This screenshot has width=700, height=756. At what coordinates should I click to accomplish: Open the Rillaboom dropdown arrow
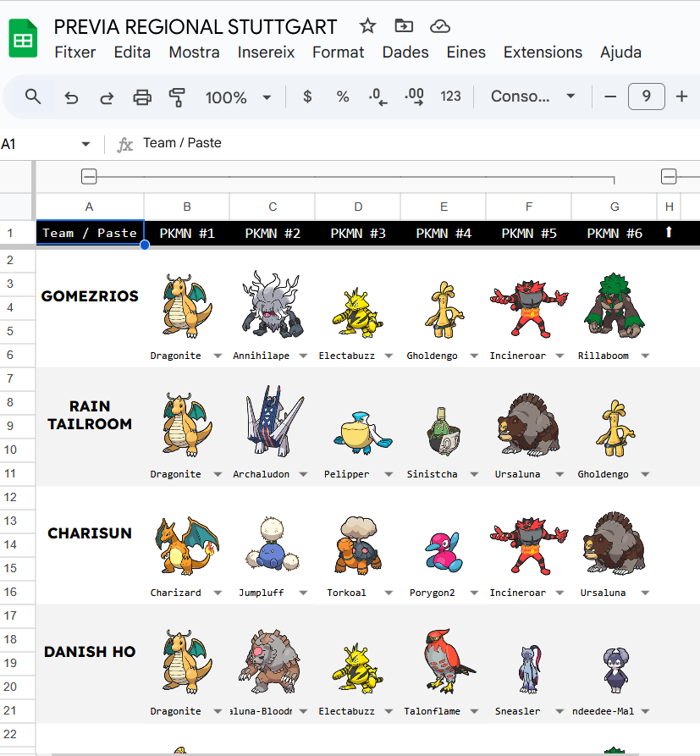click(645, 356)
